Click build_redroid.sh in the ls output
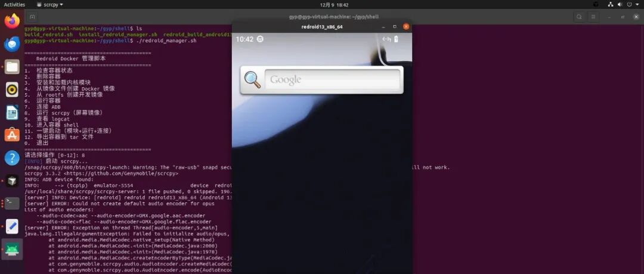Viewport: 644px width, 274px height. (x=48, y=35)
